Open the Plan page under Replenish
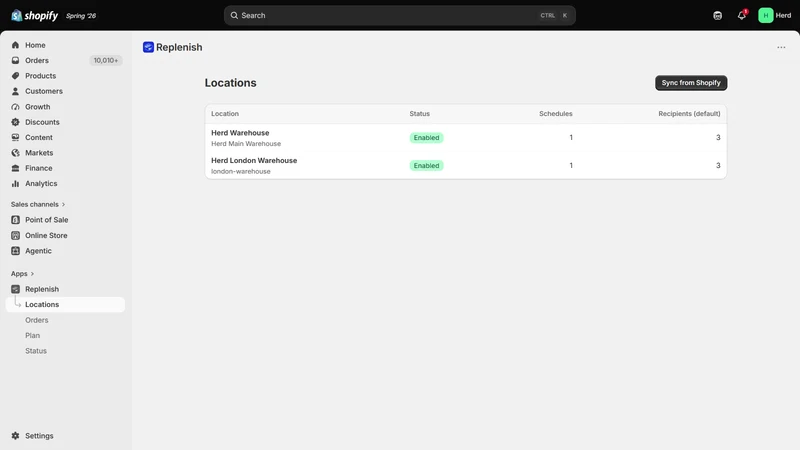800x450 pixels. point(33,335)
